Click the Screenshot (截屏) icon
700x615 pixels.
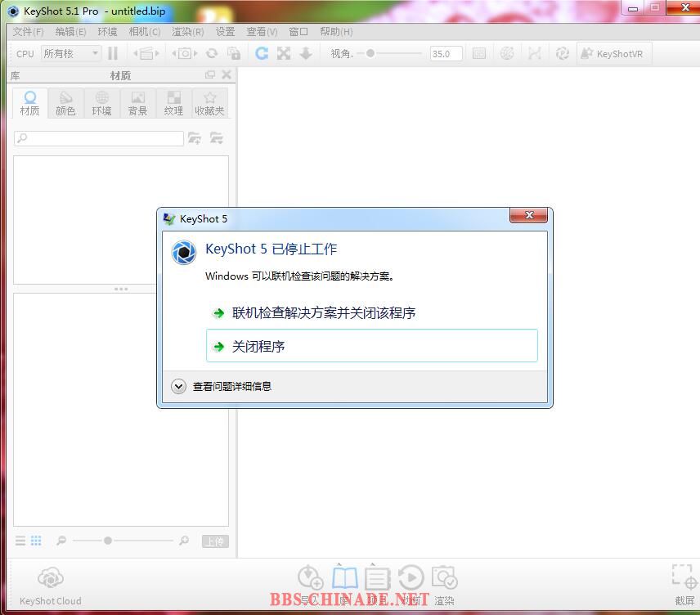pos(684,577)
